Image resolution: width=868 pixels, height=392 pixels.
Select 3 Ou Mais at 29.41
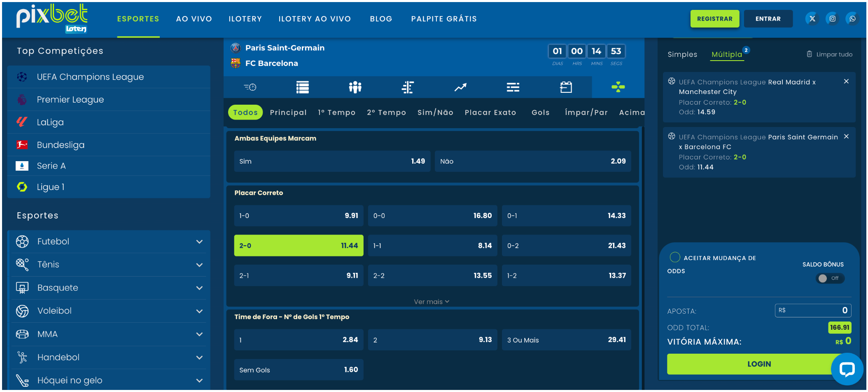click(x=566, y=340)
